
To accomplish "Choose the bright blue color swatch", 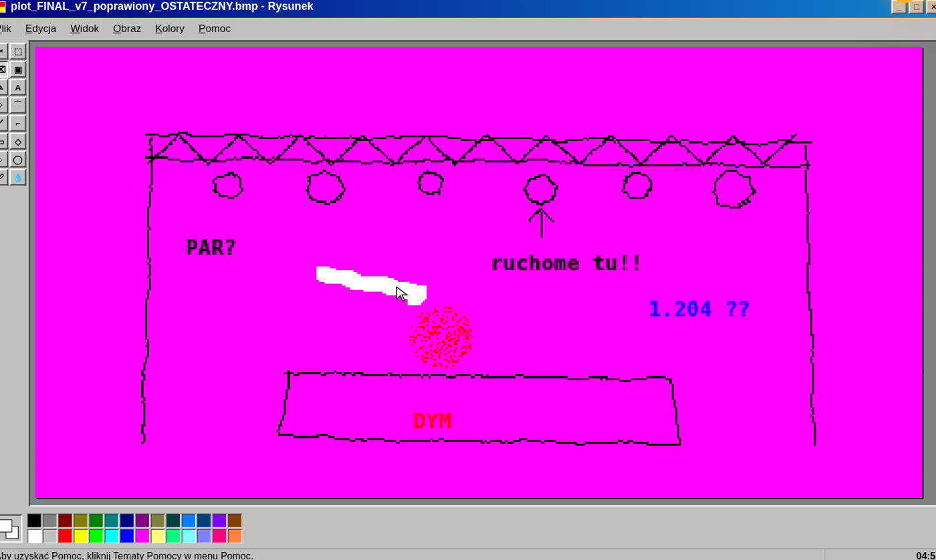I will pyautogui.click(x=127, y=536).
